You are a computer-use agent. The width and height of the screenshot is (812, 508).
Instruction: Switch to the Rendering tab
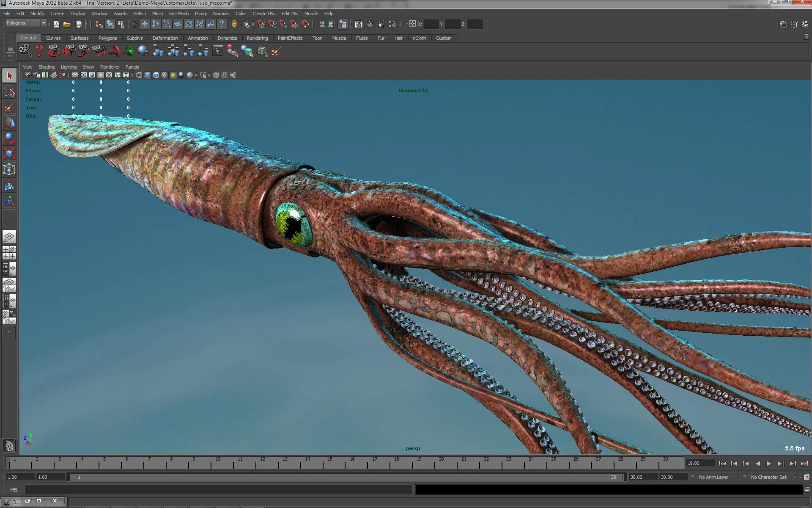point(257,37)
